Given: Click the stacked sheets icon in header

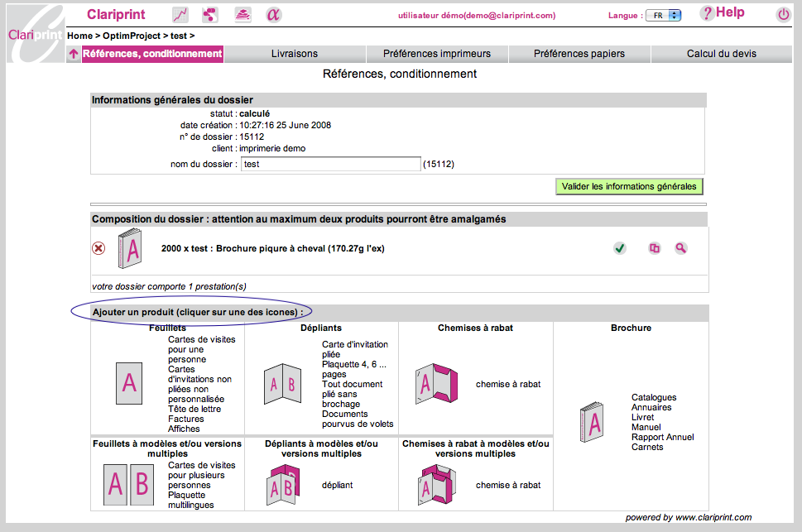Looking at the screenshot, I should pyautogui.click(x=242, y=14).
